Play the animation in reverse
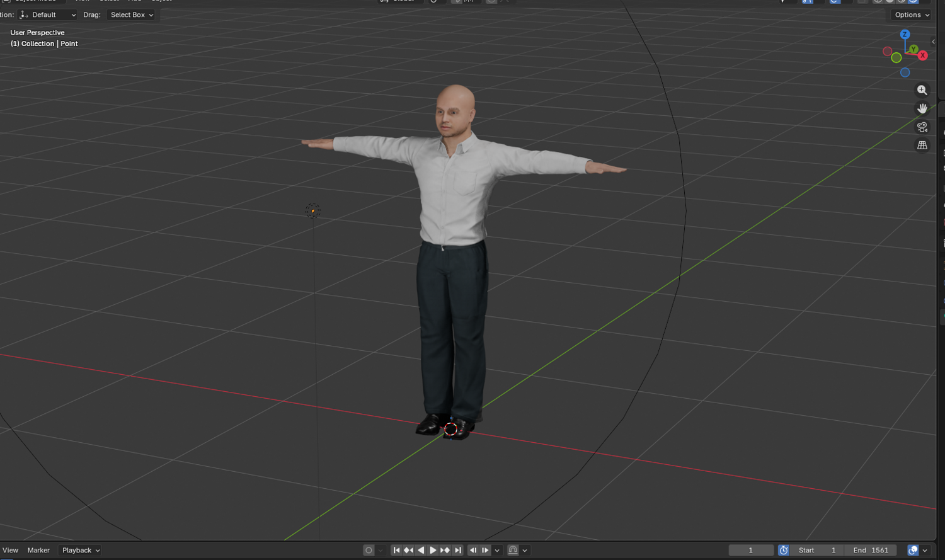945x560 pixels. [x=421, y=550]
